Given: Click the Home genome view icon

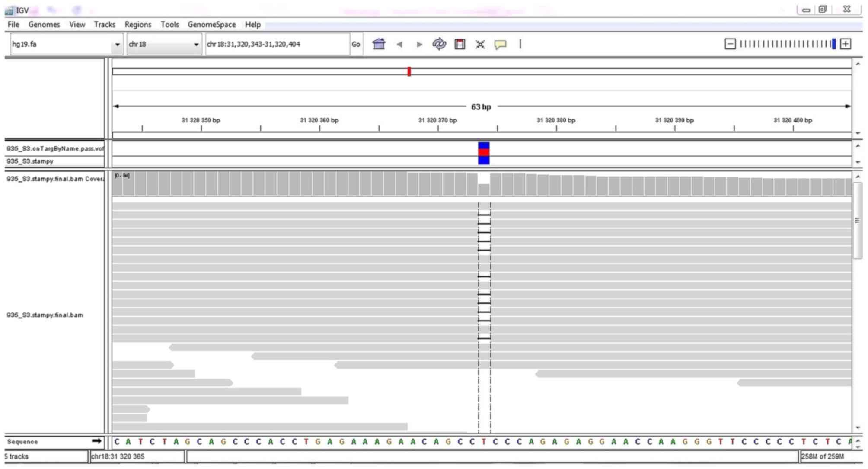Looking at the screenshot, I should 379,44.
